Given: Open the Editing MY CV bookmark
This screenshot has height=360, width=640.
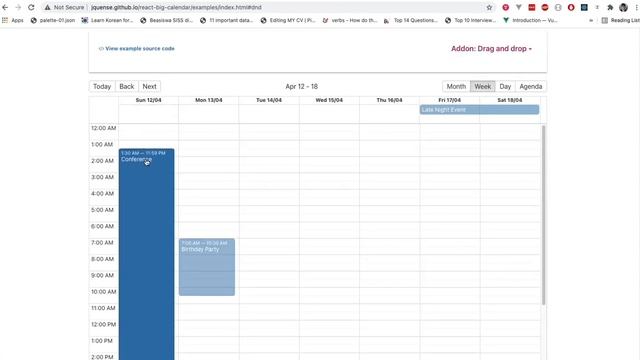Looking at the screenshot, I should (x=288, y=20).
